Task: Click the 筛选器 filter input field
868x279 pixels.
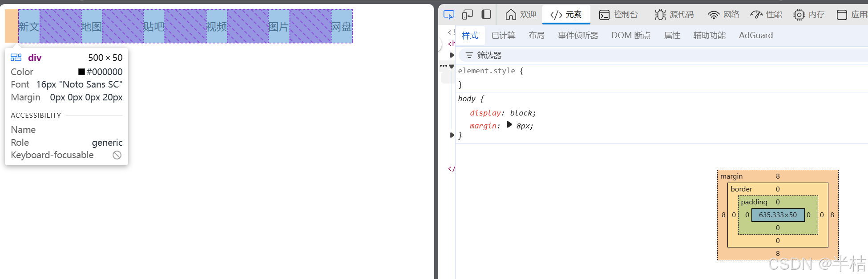Action: (x=663, y=55)
